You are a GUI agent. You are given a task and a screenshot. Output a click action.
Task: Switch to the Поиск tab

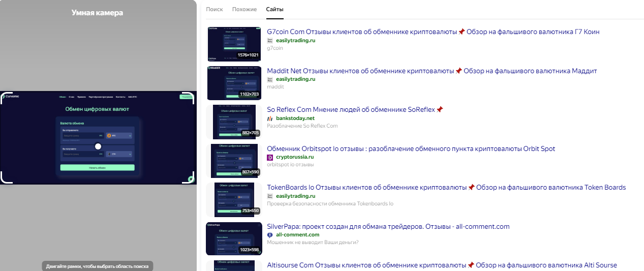point(214,10)
